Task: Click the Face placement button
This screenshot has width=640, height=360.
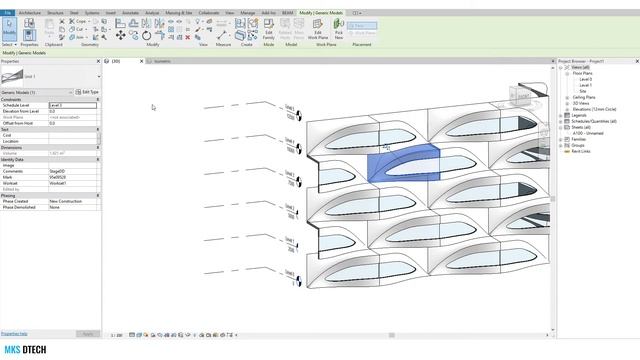Action: coord(362,26)
